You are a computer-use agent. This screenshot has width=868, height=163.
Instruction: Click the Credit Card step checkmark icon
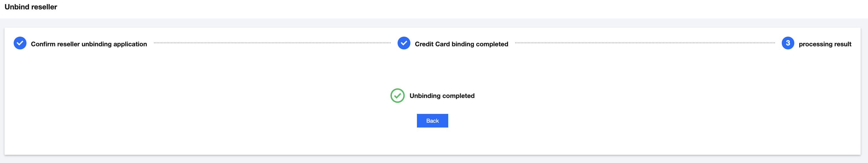pyautogui.click(x=404, y=43)
